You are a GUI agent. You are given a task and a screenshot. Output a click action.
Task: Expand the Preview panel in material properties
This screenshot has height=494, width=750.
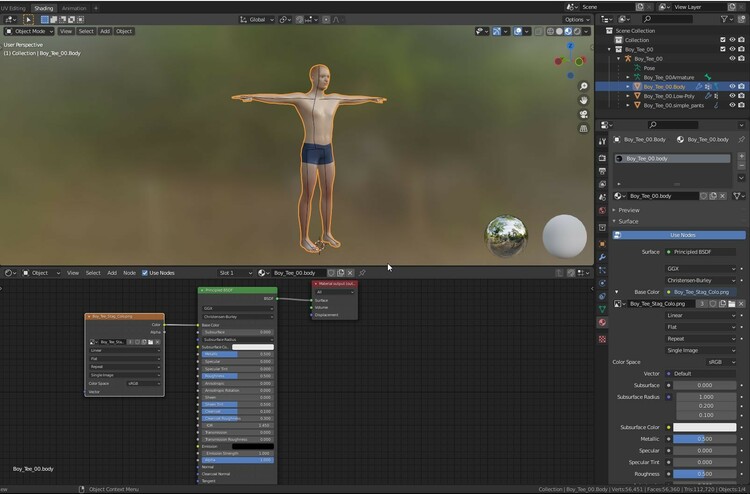tap(628, 210)
